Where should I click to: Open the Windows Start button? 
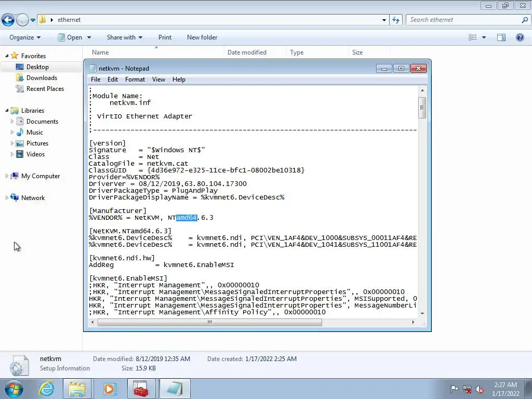[x=14, y=389]
